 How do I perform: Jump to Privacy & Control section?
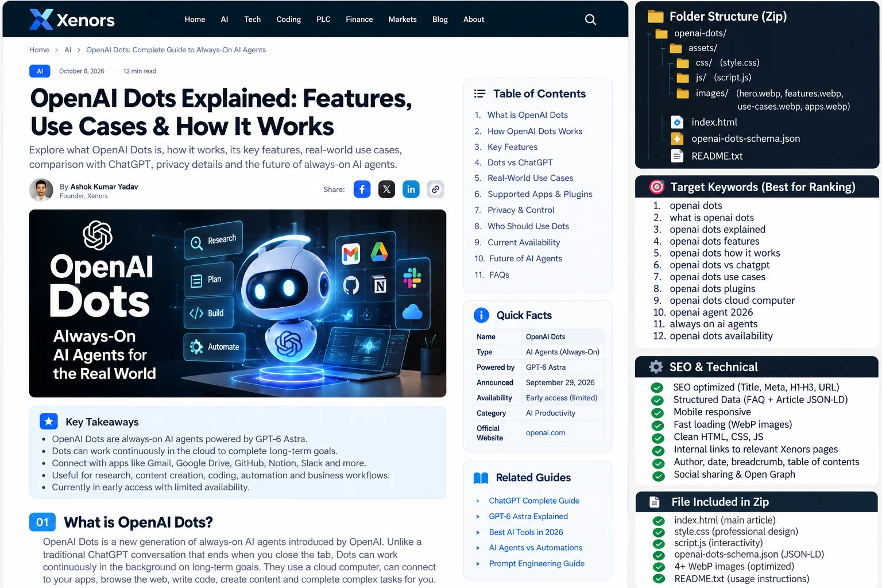[x=521, y=210]
